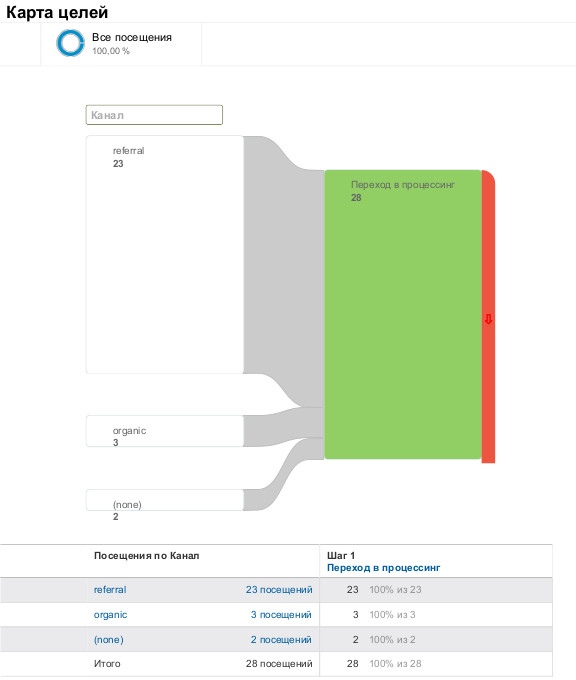The width and height of the screenshot is (576, 680).
Task: Click the 3 посещений link
Action: point(281,615)
